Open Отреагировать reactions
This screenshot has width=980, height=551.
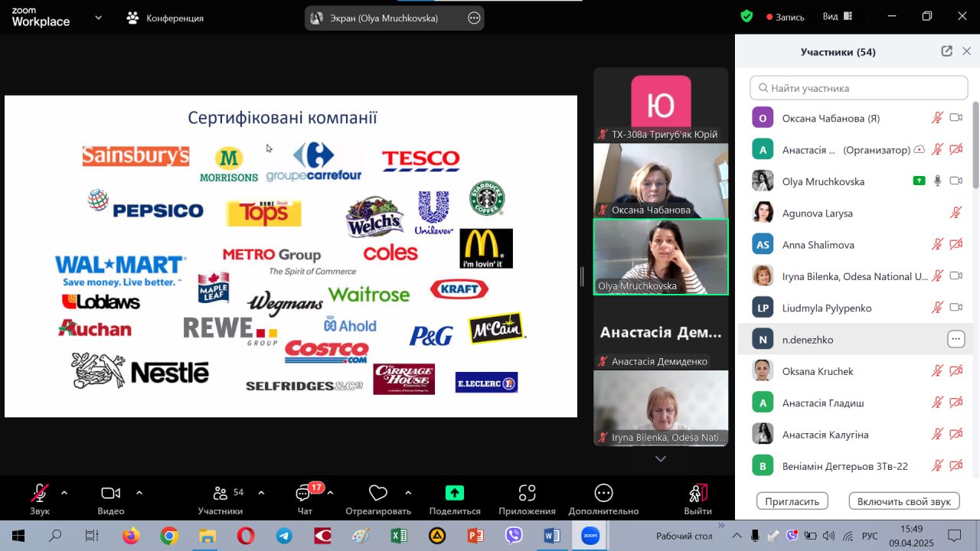[378, 499]
